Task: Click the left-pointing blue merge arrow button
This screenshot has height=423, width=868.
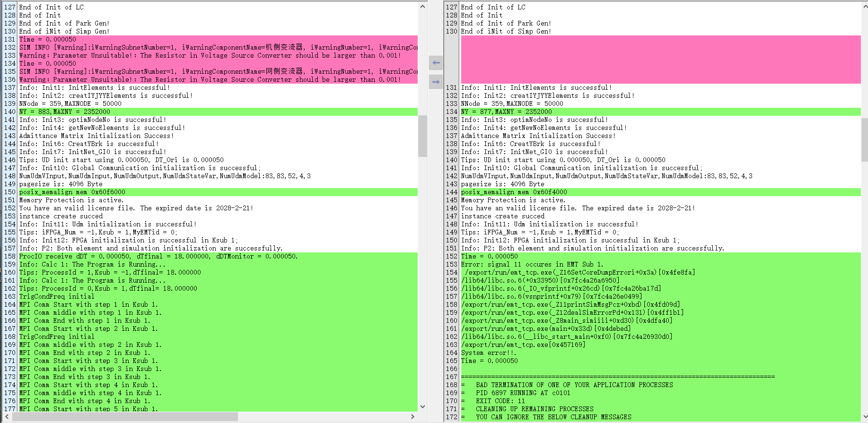Action: (436, 63)
